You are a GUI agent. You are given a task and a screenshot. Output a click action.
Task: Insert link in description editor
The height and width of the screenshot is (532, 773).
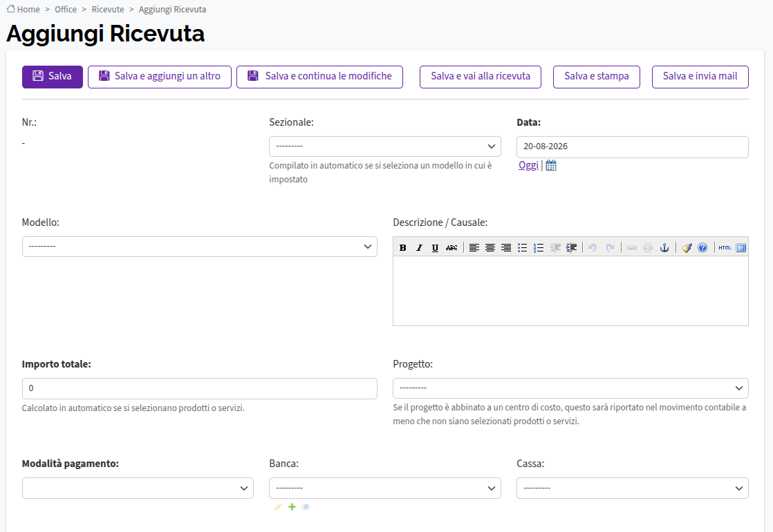coord(631,248)
